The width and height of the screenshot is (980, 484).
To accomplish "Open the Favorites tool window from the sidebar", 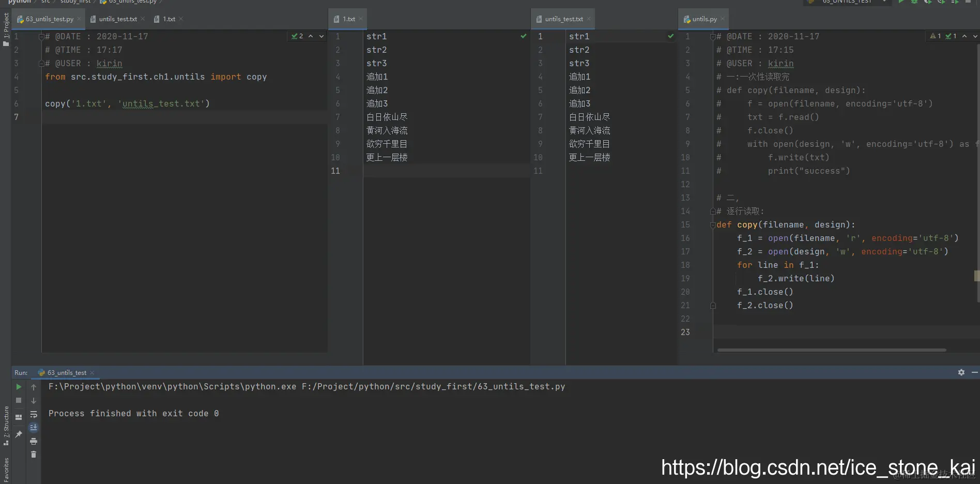I will click(6, 470).
